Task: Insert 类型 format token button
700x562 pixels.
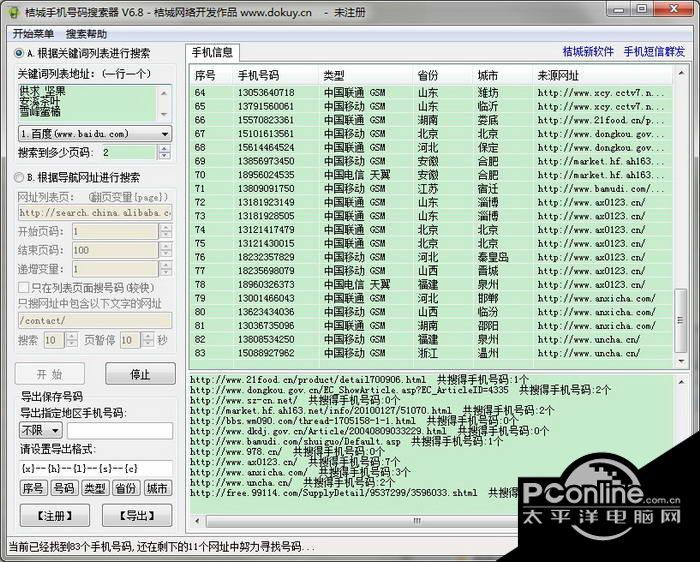Action: tap(95, 488)
